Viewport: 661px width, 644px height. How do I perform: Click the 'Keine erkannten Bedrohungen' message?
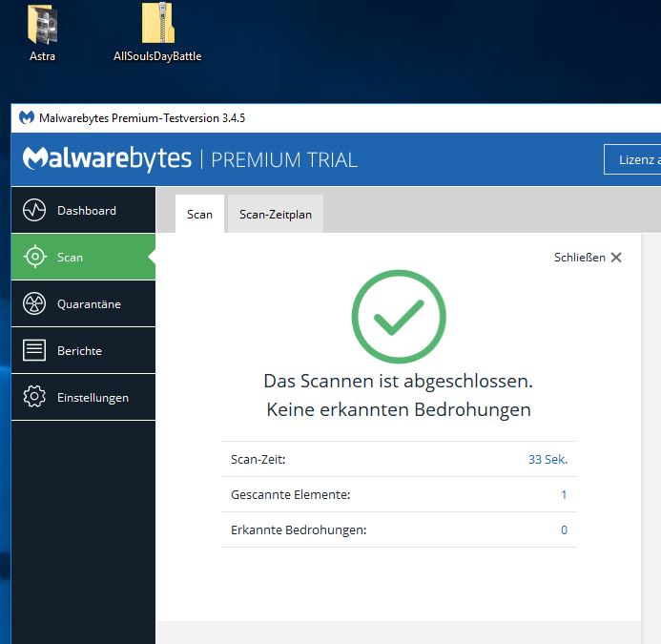click(x=399, y=410)
